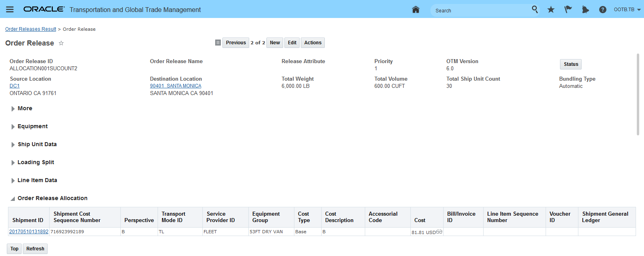644x256 pixels.
Task: Open the bell notifications icon
Action: click(585, 10)
